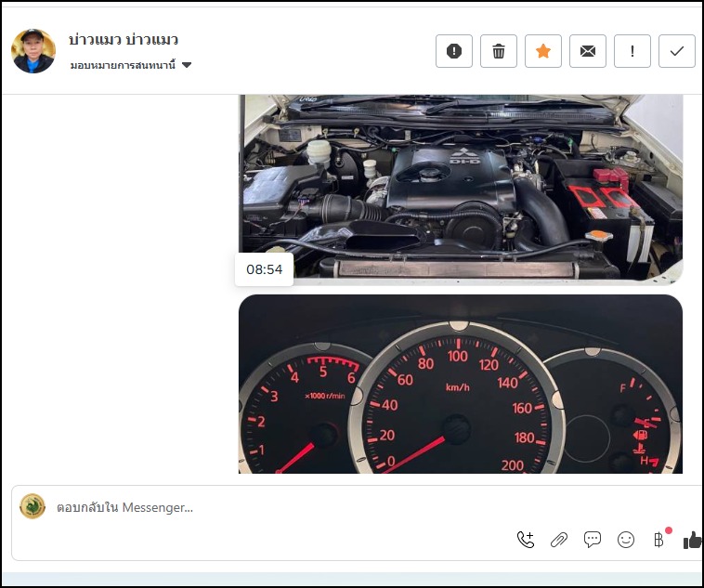Click the page avatar beside the reply box
Screen dimensions: 704x588
tap(33, 506)
